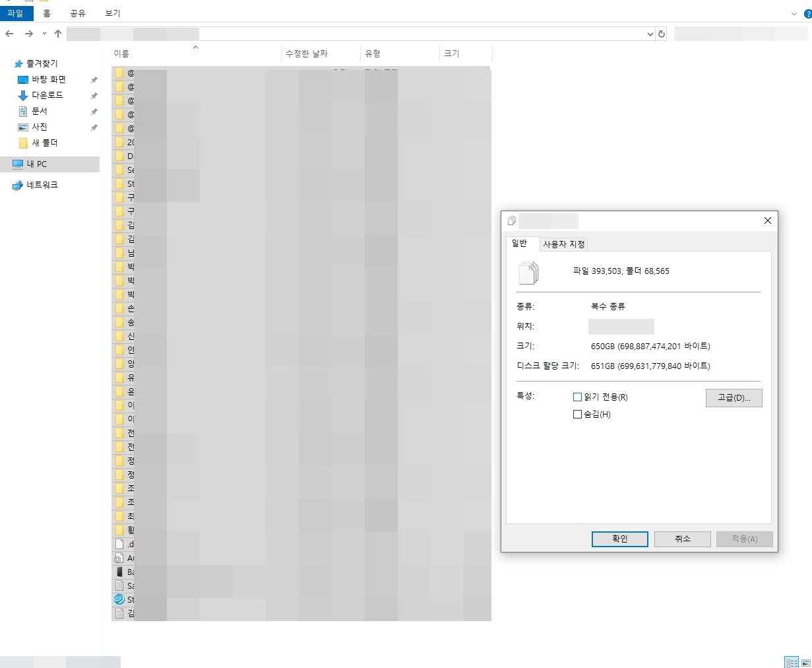Click disk size '651GB (699,631,779,840 바이트)'
This screenshot has height=668, width=812.
tap(650, 366)
